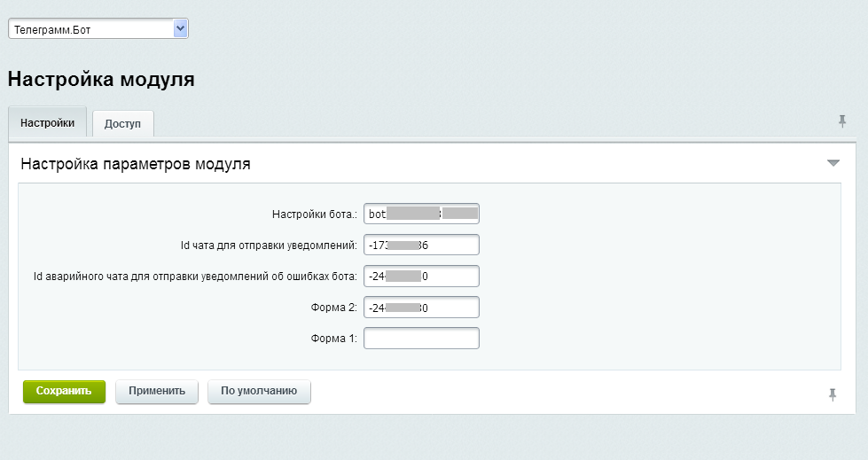Click the Настройка модуля page heading
Viewport: 868px width, 460px height.
[101, 80]
